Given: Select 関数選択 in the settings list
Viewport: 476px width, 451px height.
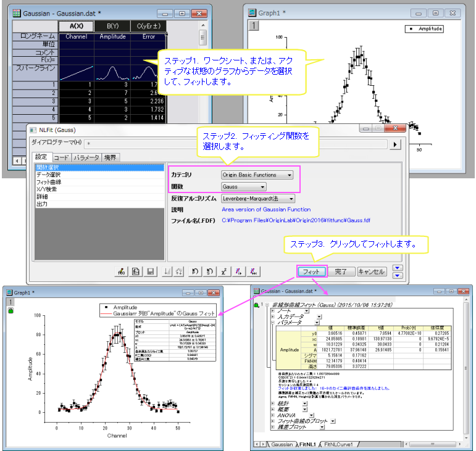Looking at the screenshot, I should point(99,167).
